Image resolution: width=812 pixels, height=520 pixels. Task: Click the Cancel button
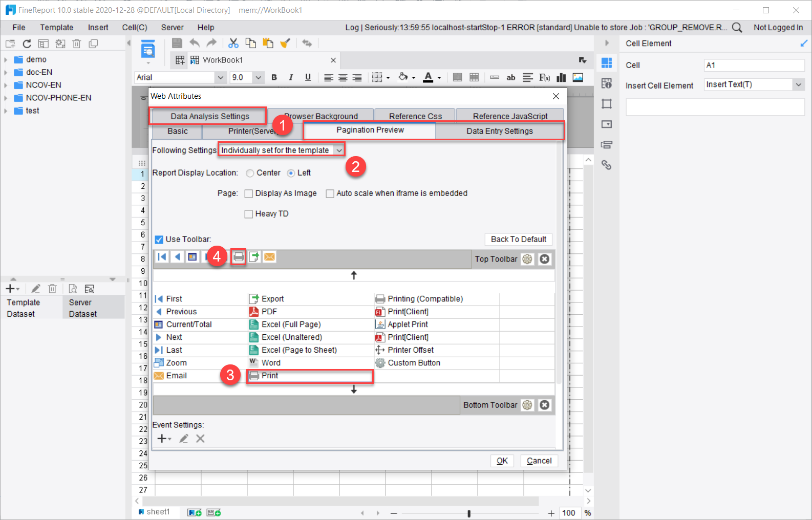pyautogui.click(x=539, y=461)
